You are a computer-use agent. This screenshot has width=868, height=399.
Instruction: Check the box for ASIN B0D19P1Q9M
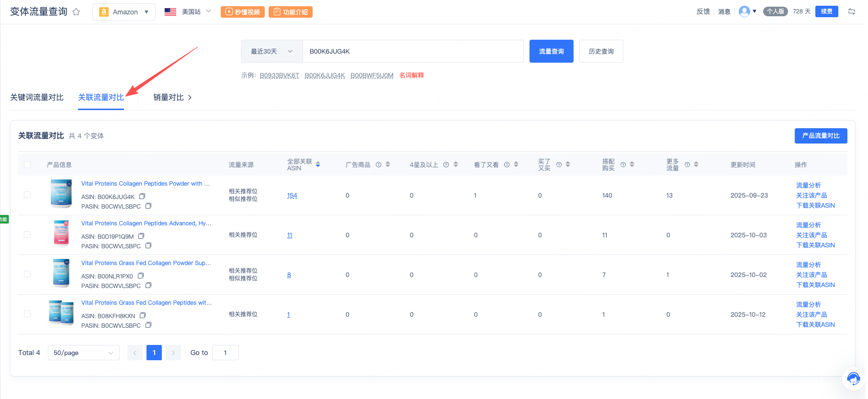(x=27, y=234)
